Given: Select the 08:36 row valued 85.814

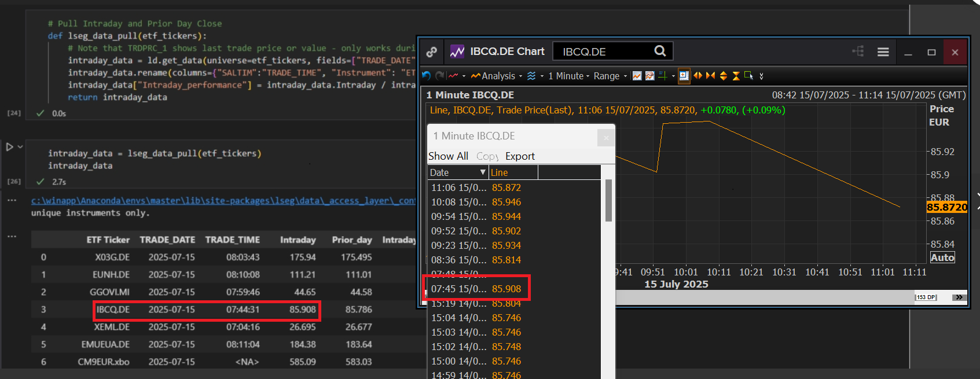Looking at the screenshot, I should tap(514, 260).
